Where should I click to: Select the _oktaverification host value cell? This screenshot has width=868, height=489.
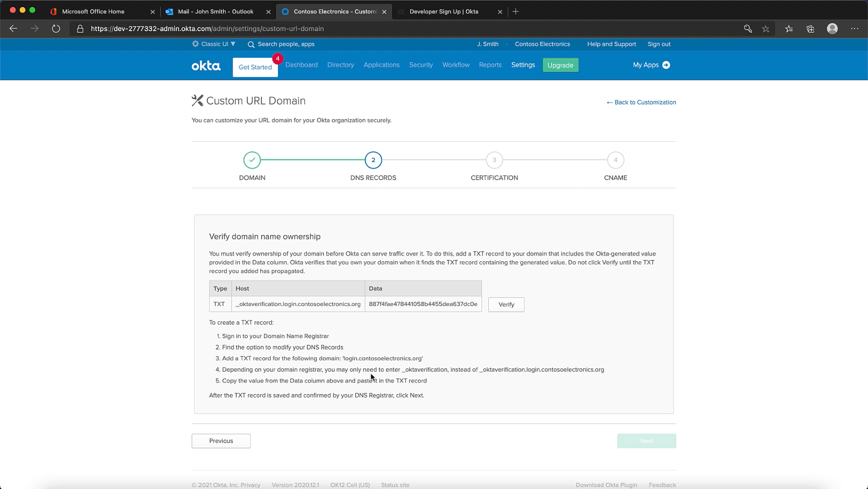tap(298, 304)
